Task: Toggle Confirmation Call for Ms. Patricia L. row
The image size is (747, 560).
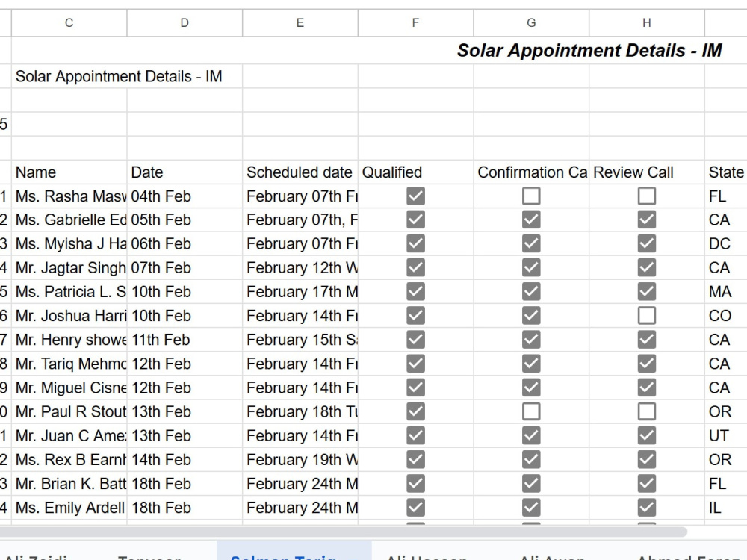Action: (x=531, y=292)
